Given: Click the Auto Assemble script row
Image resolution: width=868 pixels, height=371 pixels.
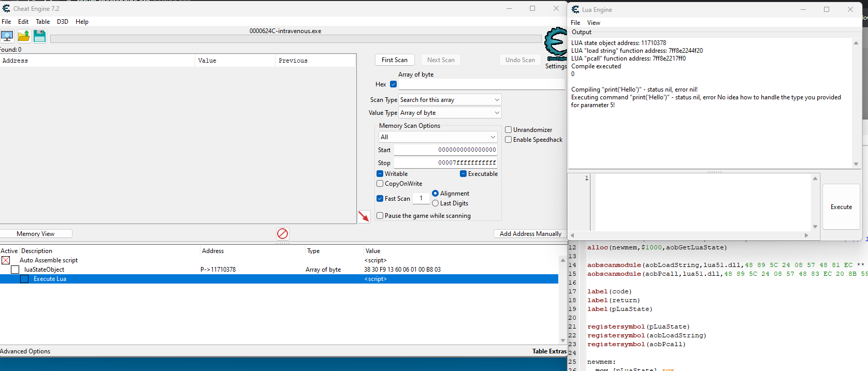Looking at the screenshot, I should [280, 260].
